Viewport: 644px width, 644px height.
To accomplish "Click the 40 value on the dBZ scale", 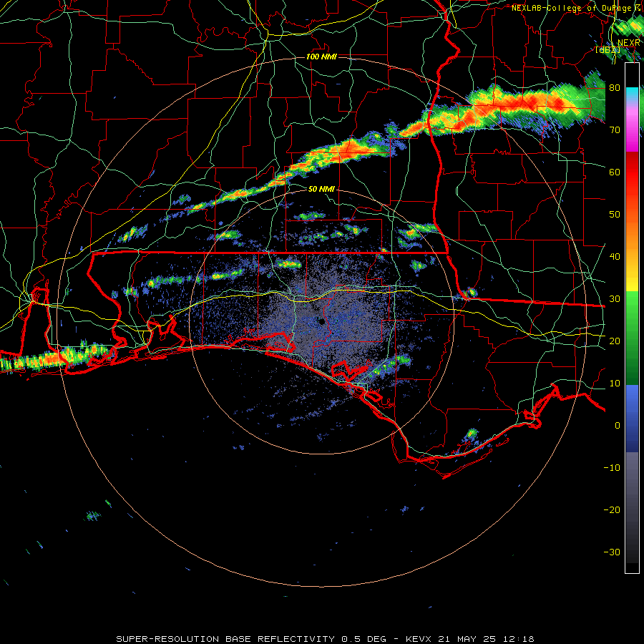I will pos(615,257).
